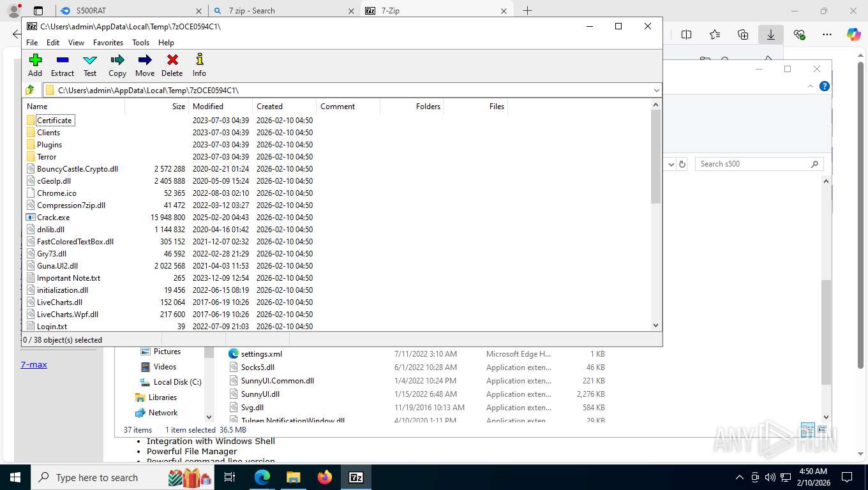Switch to the S500RAT browser tab
This screenshot has height=490, width=868.
(131, 11)
